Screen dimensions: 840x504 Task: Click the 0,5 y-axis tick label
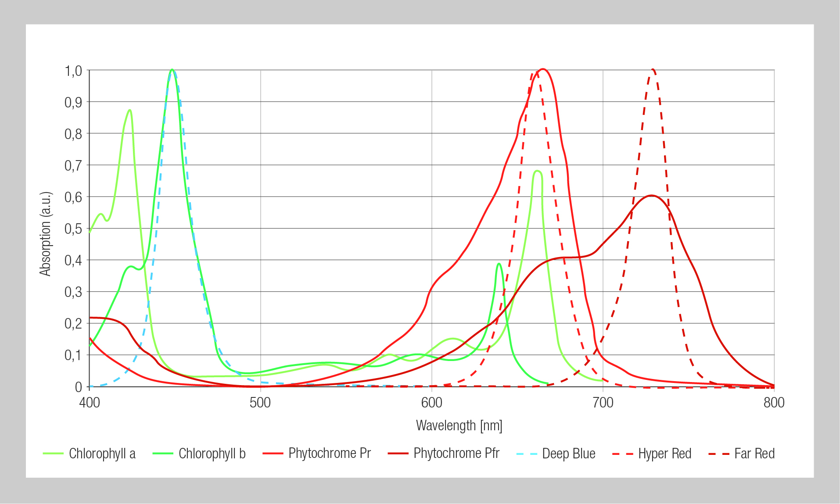(x=73, y=229)
